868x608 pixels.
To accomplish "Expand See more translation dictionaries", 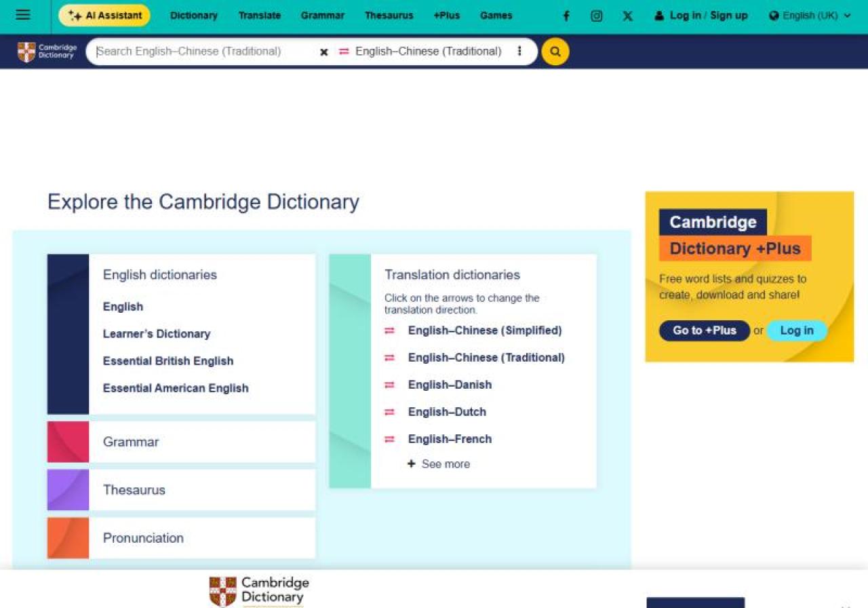I will pyautogui.click(x=439, y=464).
